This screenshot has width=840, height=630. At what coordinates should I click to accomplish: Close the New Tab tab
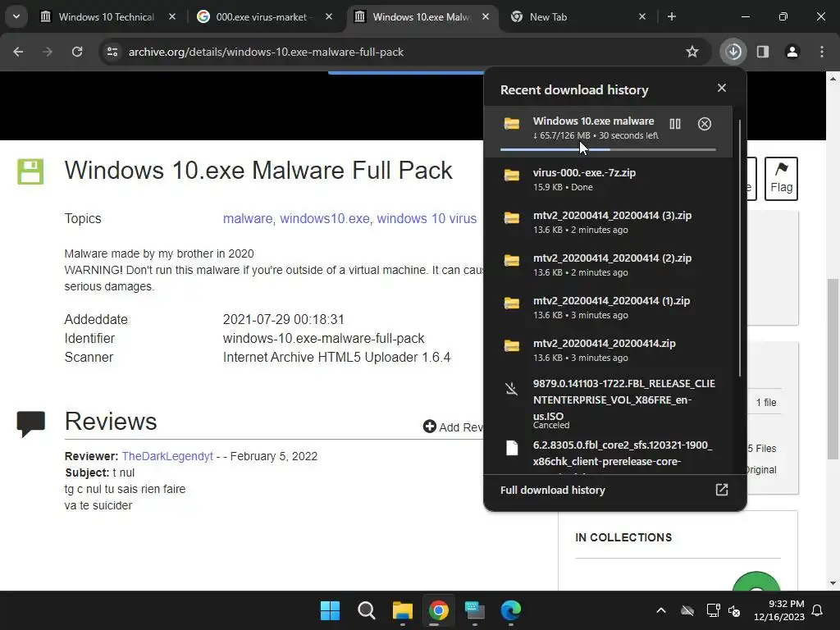click(x=642, y=17)
